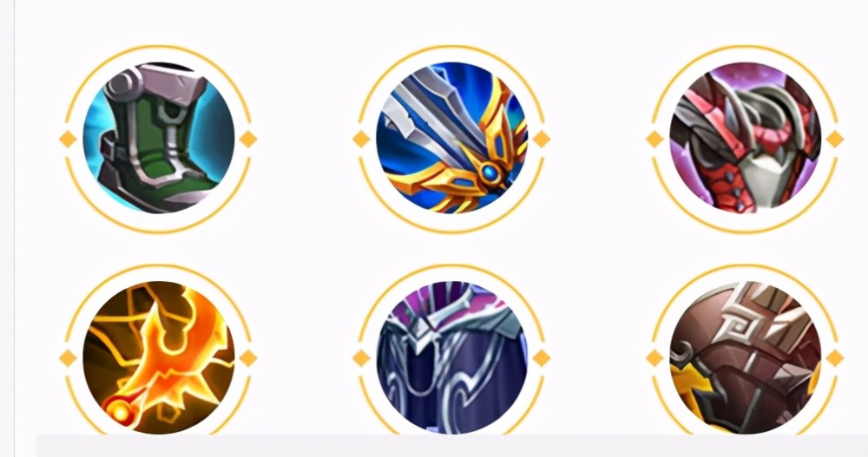
Task: Click the gray horizontal bar at the bottom
Action: (x=452, y=446)
